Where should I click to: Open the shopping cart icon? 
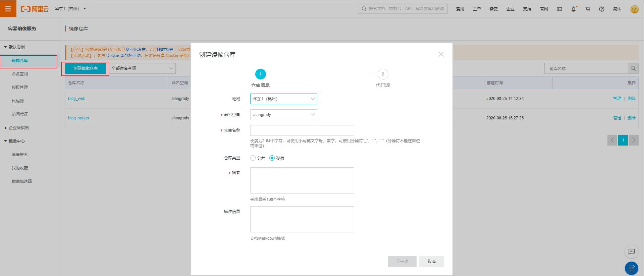(x=588, y=9)
